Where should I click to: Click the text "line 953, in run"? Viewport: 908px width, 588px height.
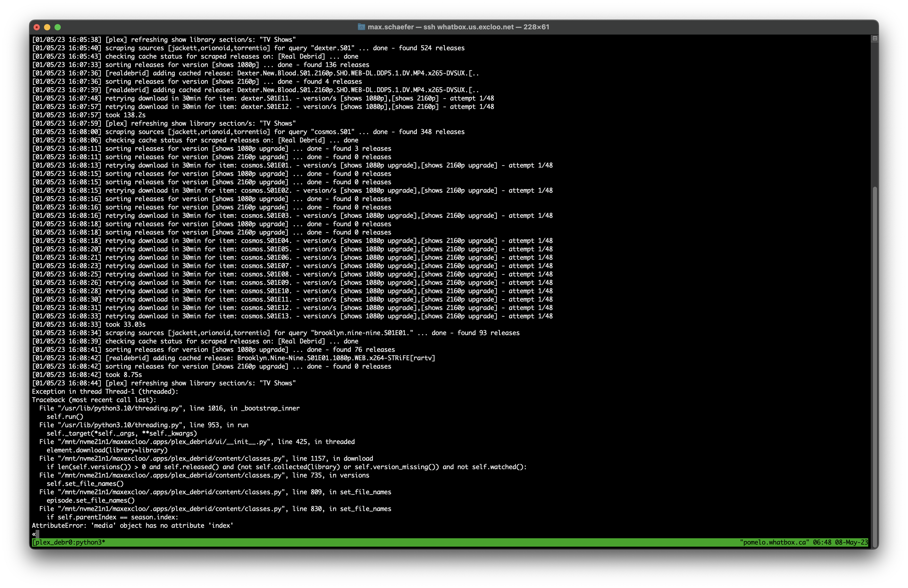click(x=219, y=425)
